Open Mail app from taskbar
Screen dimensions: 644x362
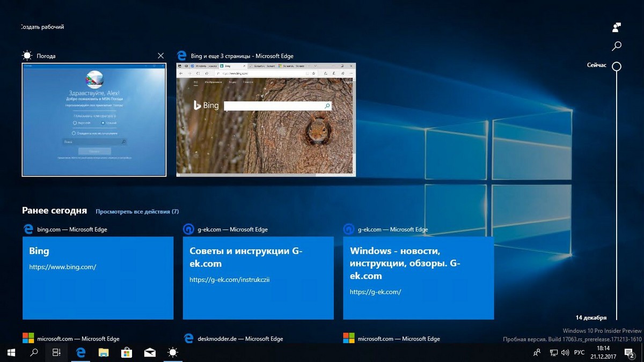pos(150,352)
